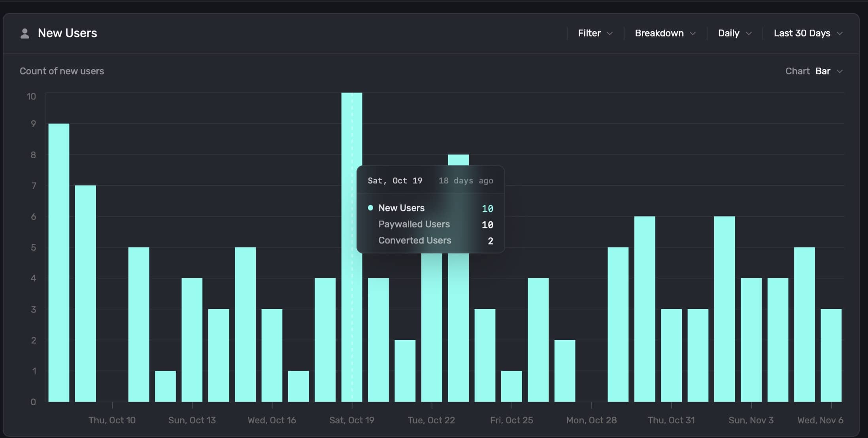Click the Mon, Oct 28 axis label
The height and width of the screenshot is (438, 868).
click(x=591, y=420)
